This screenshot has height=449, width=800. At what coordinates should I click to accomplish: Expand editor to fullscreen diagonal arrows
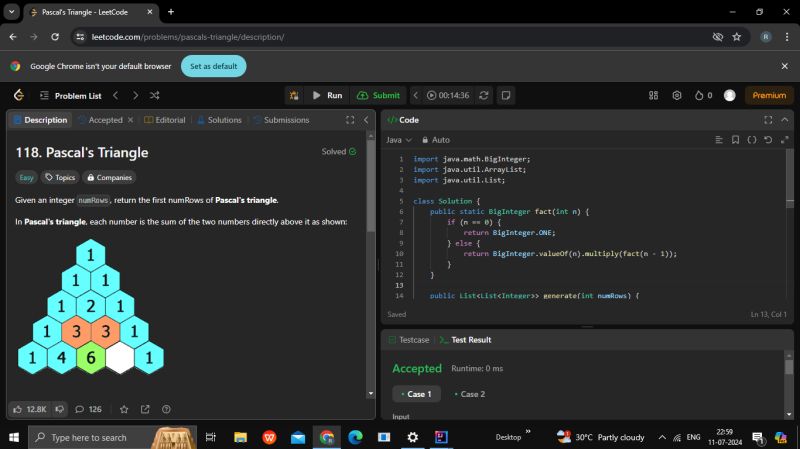[784, 140]
